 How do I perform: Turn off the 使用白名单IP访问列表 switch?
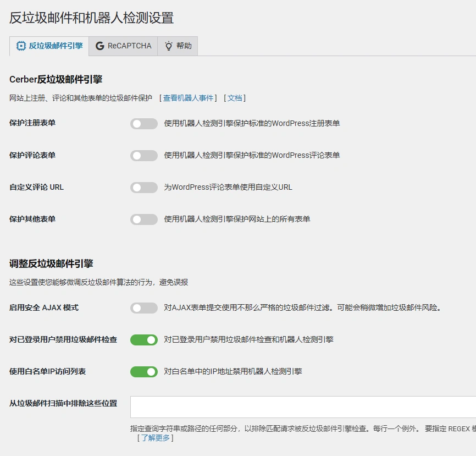click(x=143, y=372)
